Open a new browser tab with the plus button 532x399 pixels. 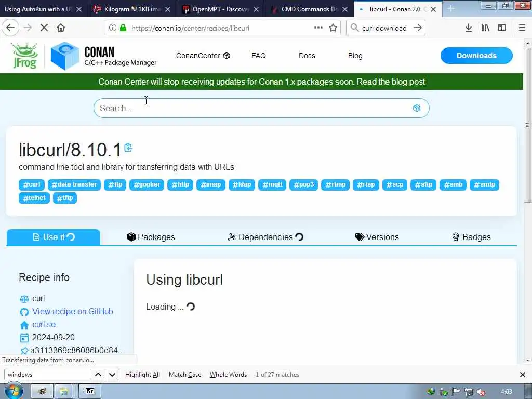(x=451, y=8)
